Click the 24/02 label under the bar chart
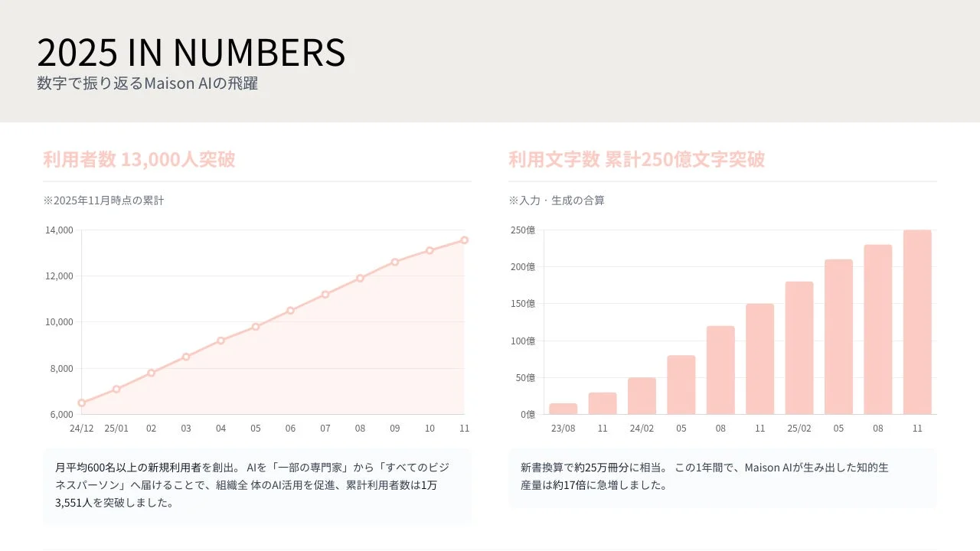The height and width of the screenshot is (551, 980). (x=642, y=429)
